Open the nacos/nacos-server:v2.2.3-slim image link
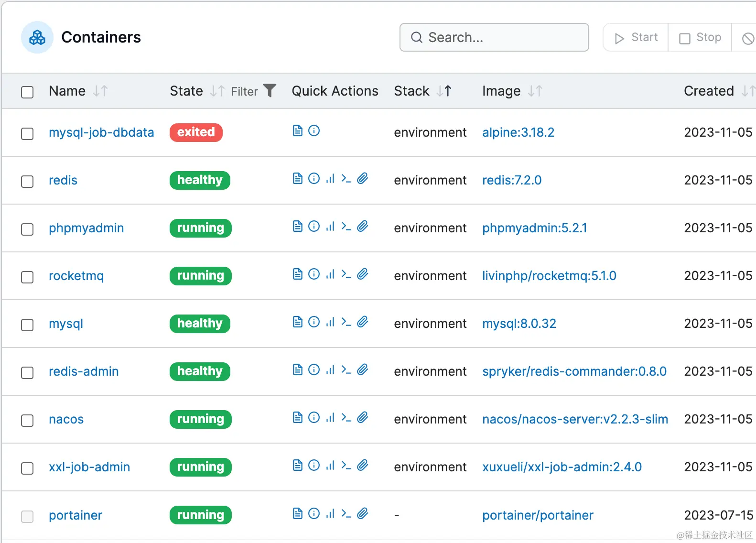 (x=575, y=419)
